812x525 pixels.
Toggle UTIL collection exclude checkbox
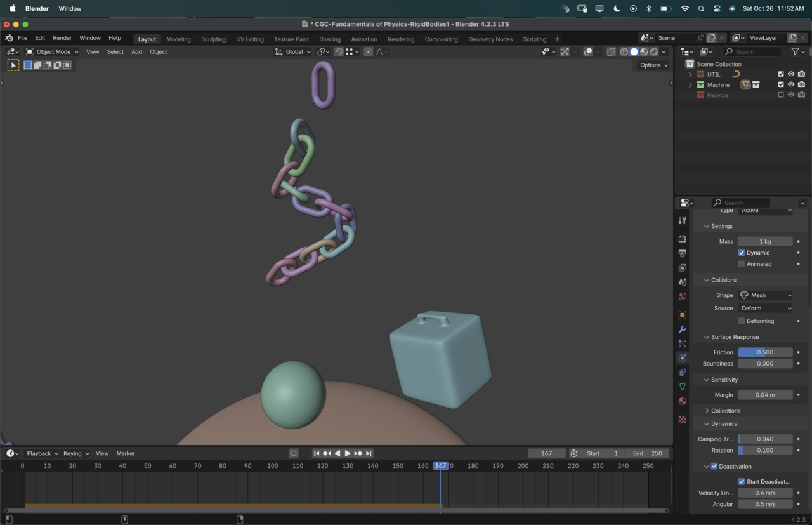[781, 74]
